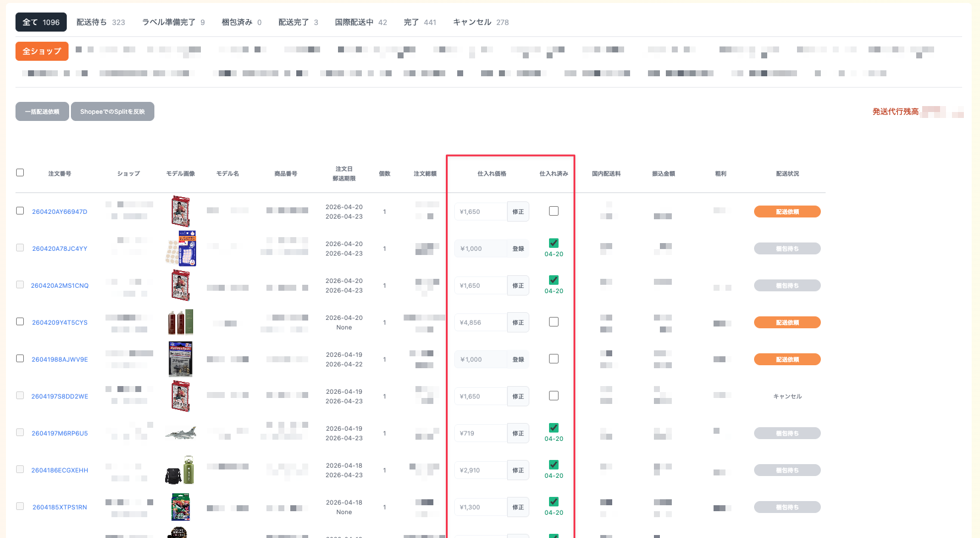Check the select-all checkbox in the table header
The height and width of the screenshot is (538, 980).
point(20,172)
